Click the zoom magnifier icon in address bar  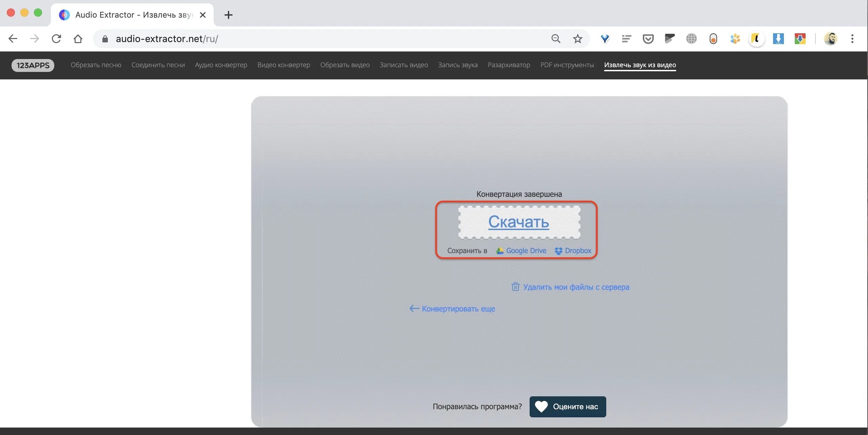pos(556,39)
